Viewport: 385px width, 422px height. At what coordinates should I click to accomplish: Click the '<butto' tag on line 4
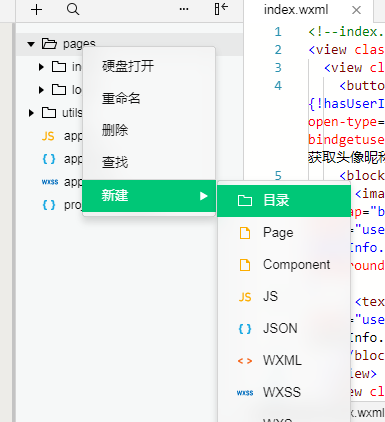[362, 86]
